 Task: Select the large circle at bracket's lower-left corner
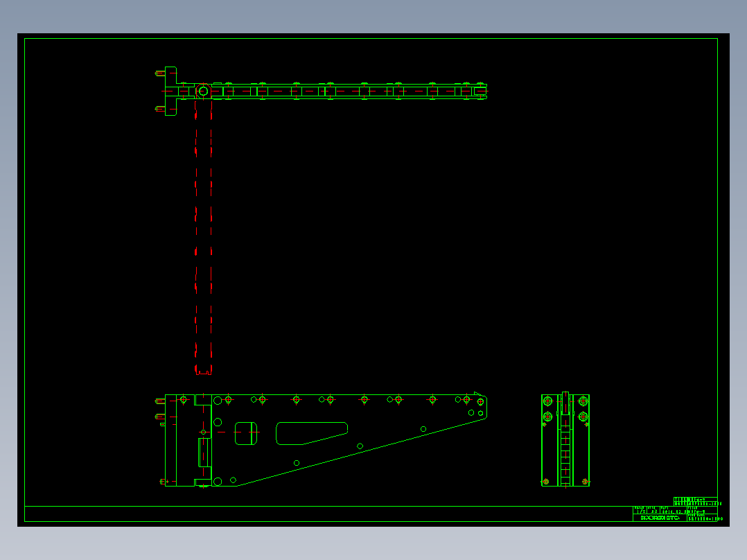(x=218, y=482)
